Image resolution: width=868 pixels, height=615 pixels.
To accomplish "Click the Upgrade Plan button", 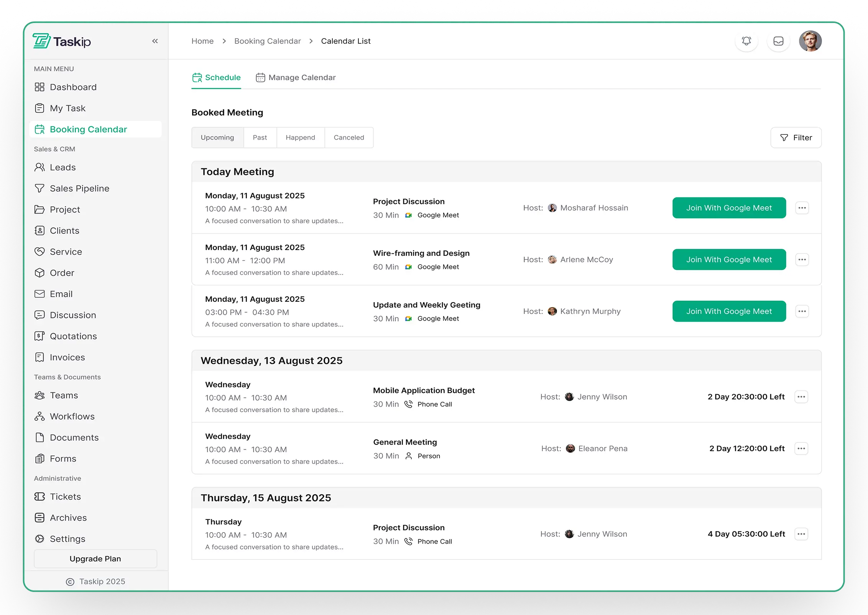I will [x=95, y=559].
